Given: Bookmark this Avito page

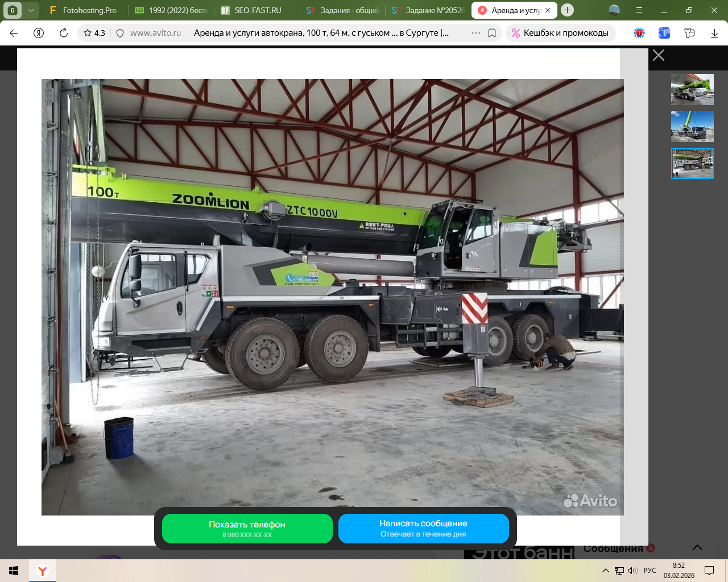Looking at the screenshot, I should 492,33.
